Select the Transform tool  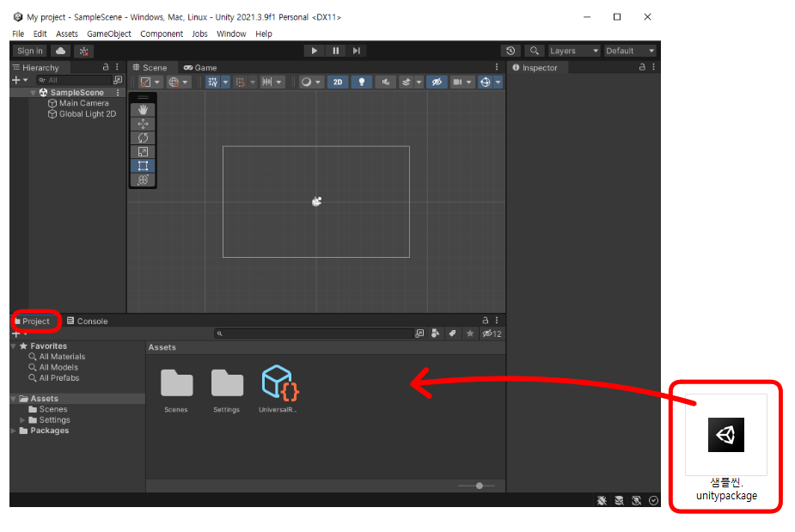tap(143, 180)
